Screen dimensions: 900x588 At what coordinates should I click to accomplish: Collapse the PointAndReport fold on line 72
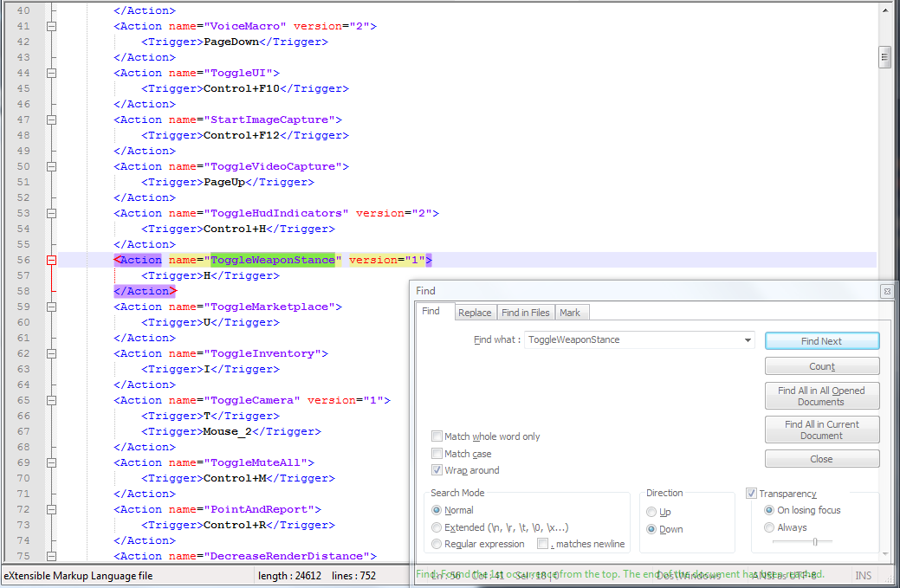[52, 509]
